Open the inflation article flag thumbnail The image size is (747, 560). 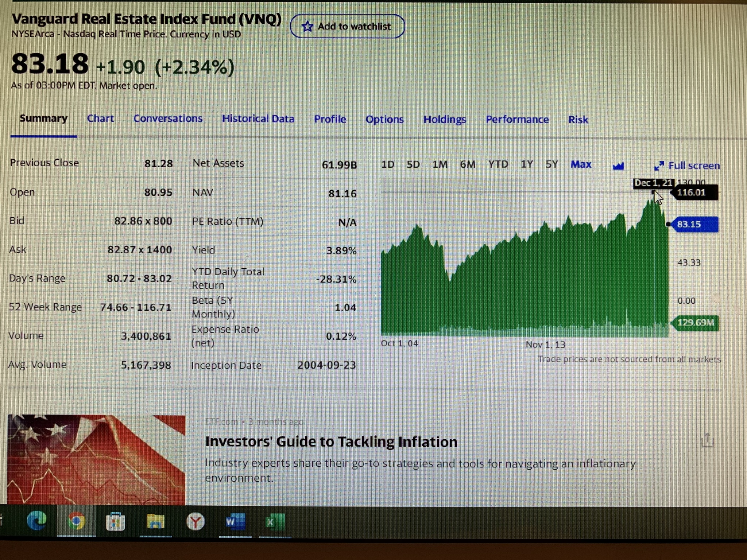click(x=96, y=460)
